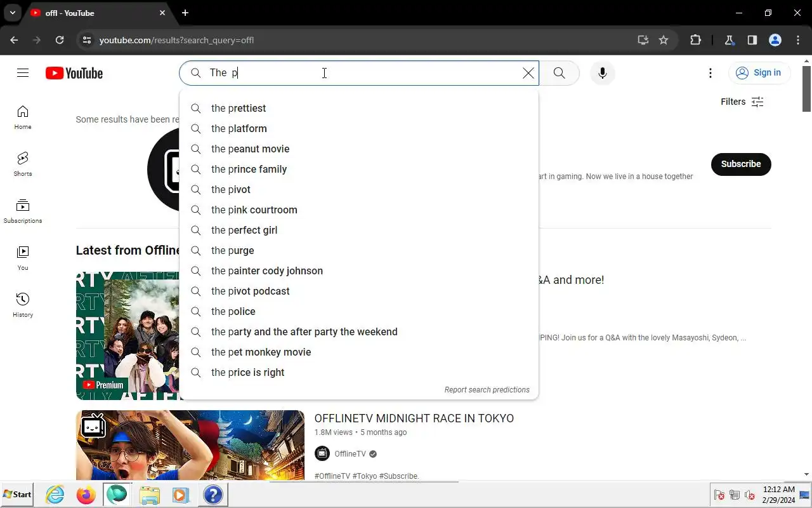
Task: Start voice search with the microphone
Action: [x=603, y=73]
